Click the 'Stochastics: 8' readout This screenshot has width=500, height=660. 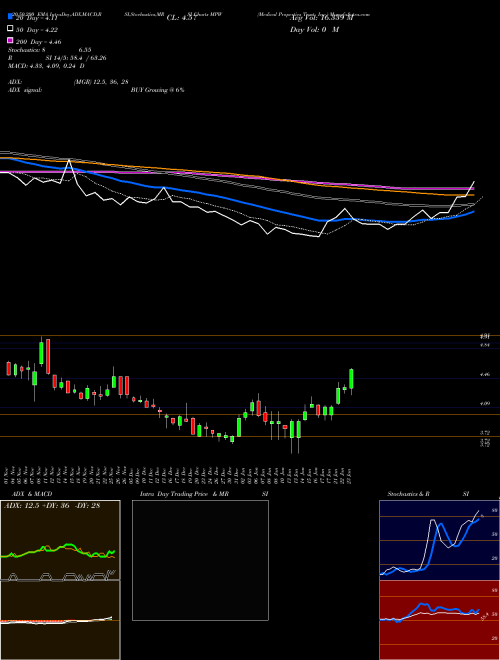(x=26, y=50)
